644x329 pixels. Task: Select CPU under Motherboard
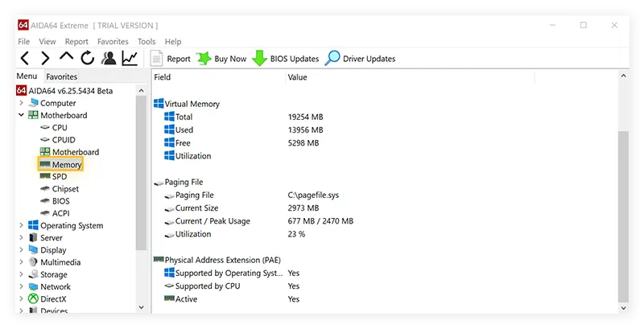54,128
